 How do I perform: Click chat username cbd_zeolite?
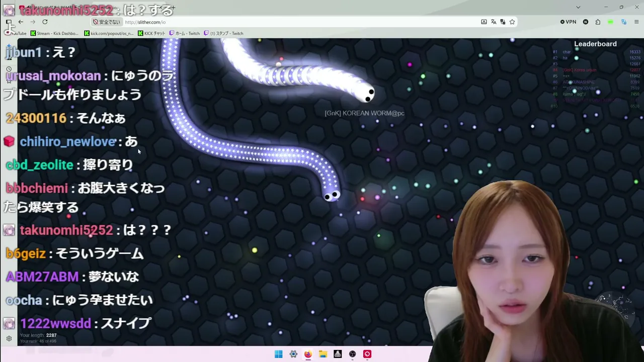point(40,165)
